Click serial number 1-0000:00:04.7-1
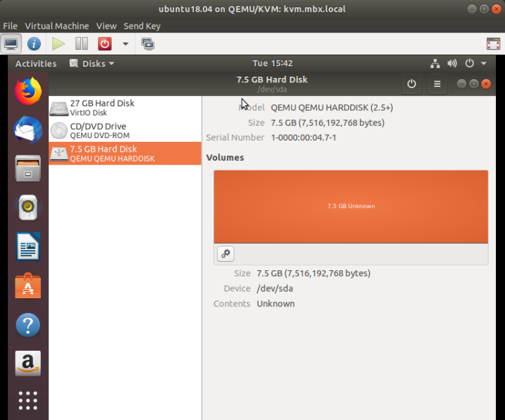 303,137
